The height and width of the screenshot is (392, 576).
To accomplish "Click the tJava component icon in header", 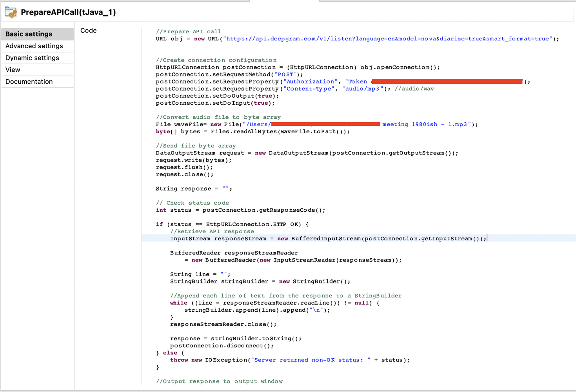I will (x=11, y=13).
